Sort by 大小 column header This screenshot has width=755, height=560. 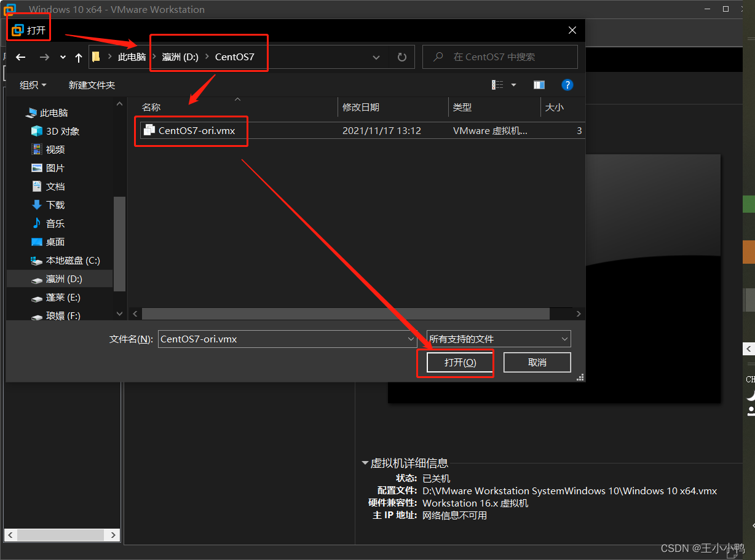click(x=554, y=107)
